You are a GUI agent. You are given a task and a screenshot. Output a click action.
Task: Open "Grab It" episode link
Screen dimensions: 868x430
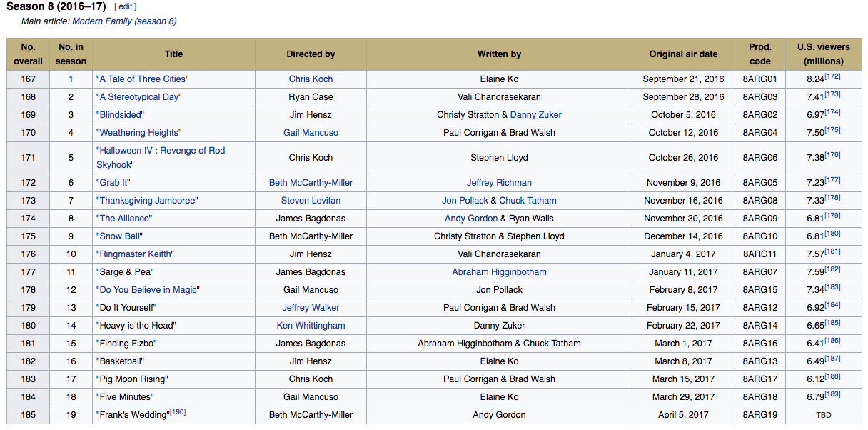click(x=113, y=183)
